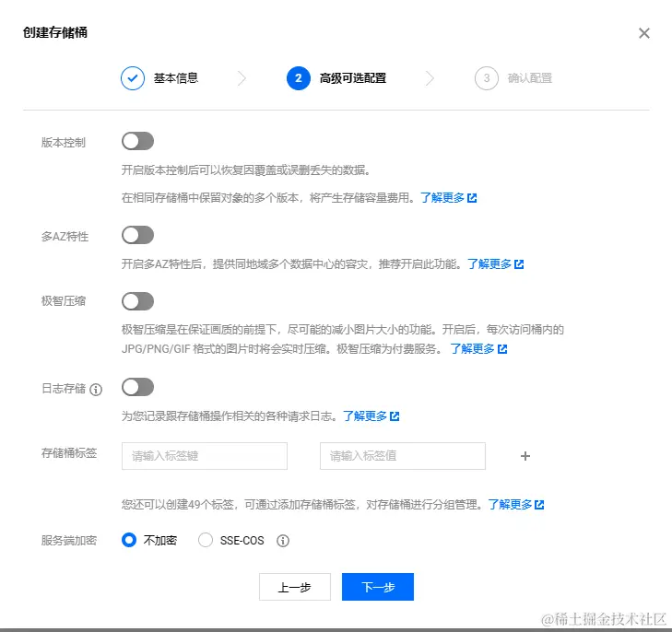Click the 创建存储桶 dialog title
The width and height of the screenshot is (672, 632).
click(x=55, y=32)
